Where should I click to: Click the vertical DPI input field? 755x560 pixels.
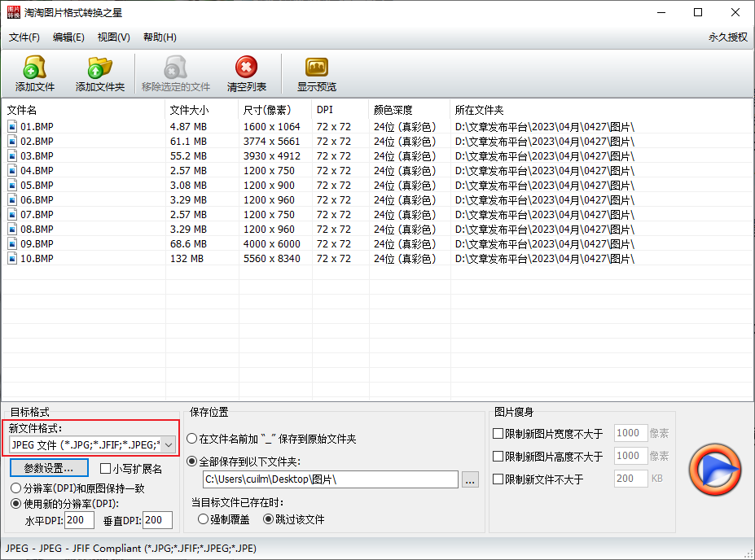pyautogui.click(x=157, y=520)
